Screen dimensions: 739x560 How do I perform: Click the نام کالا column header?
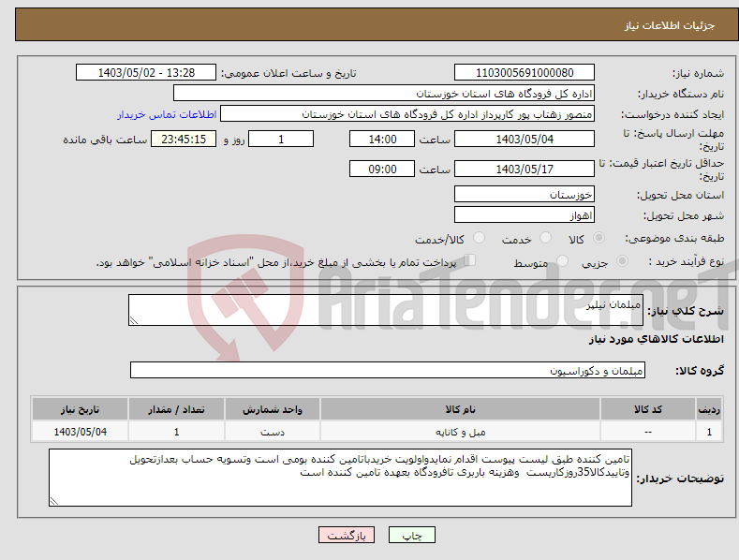pos(460,409)
